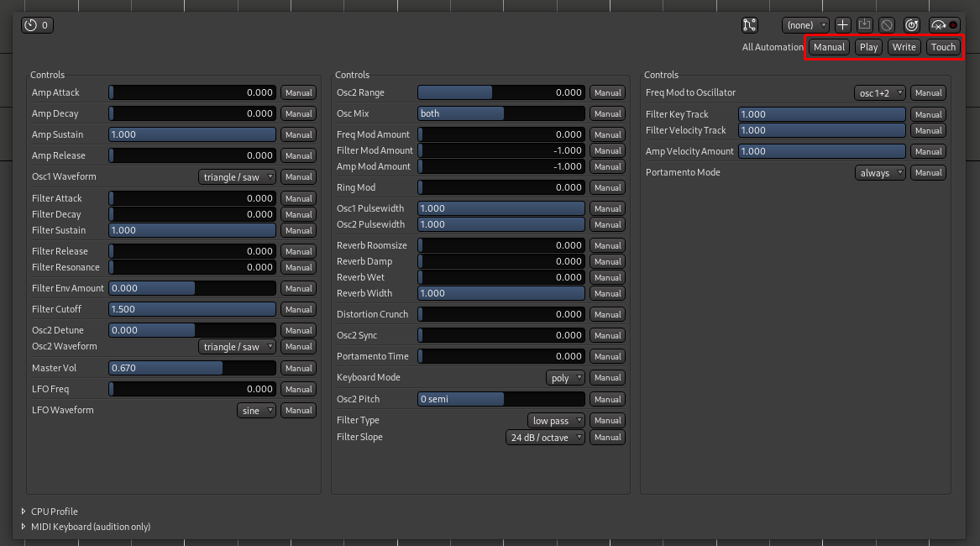Click the Filter Cutoff value field
The image size is (980, 546).
(x=192, y=309)
